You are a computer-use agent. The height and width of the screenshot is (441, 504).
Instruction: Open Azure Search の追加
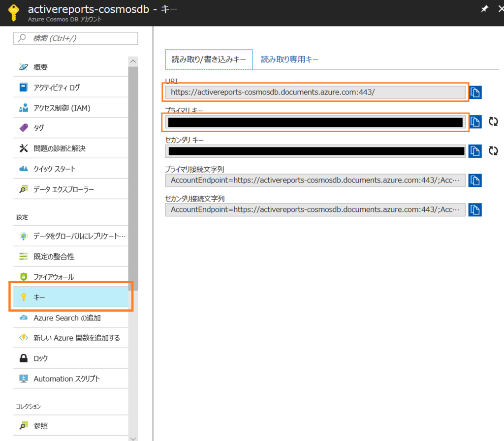click(x=71, y=318)
